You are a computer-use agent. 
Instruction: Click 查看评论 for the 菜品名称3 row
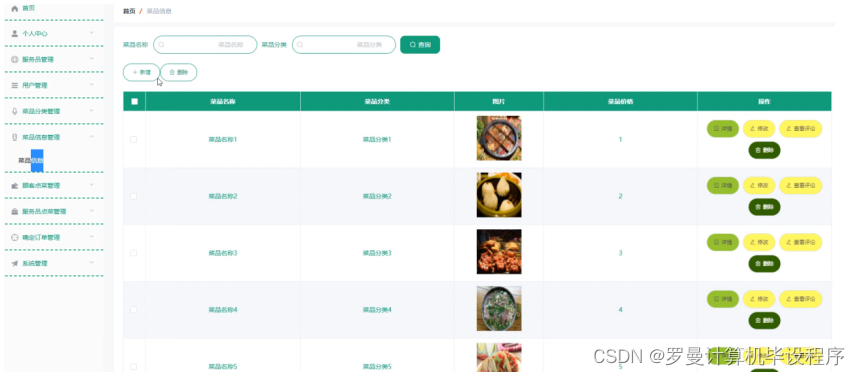(801, 242)
